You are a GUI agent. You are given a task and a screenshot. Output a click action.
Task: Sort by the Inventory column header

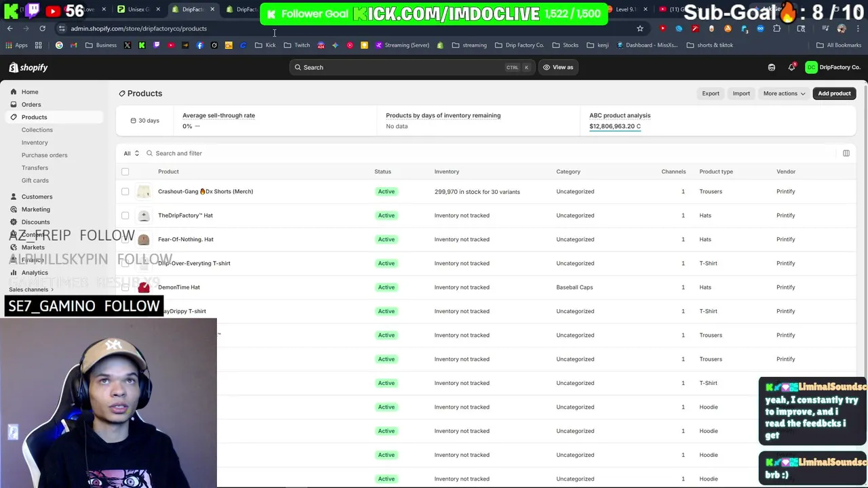click(x=447, y=171)
